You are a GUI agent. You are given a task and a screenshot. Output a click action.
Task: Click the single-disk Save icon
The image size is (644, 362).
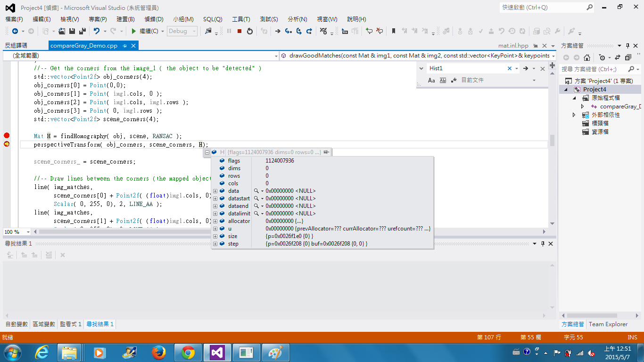tap(72, 31)
